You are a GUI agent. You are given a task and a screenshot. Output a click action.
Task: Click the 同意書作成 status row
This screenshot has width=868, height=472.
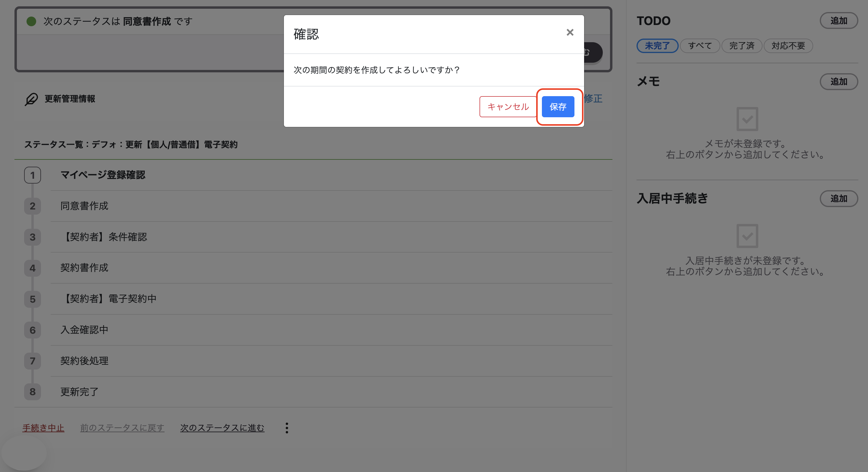pyautogui.click(x=331, y=206)
